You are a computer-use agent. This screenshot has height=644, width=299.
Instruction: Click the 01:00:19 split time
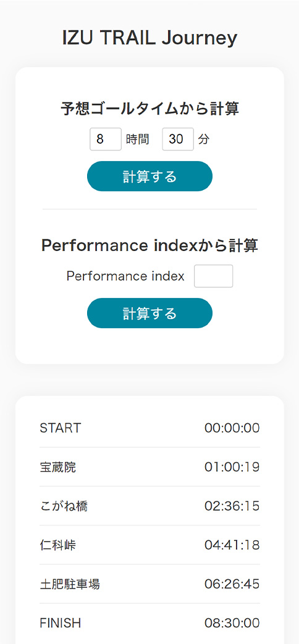point(232,467)
